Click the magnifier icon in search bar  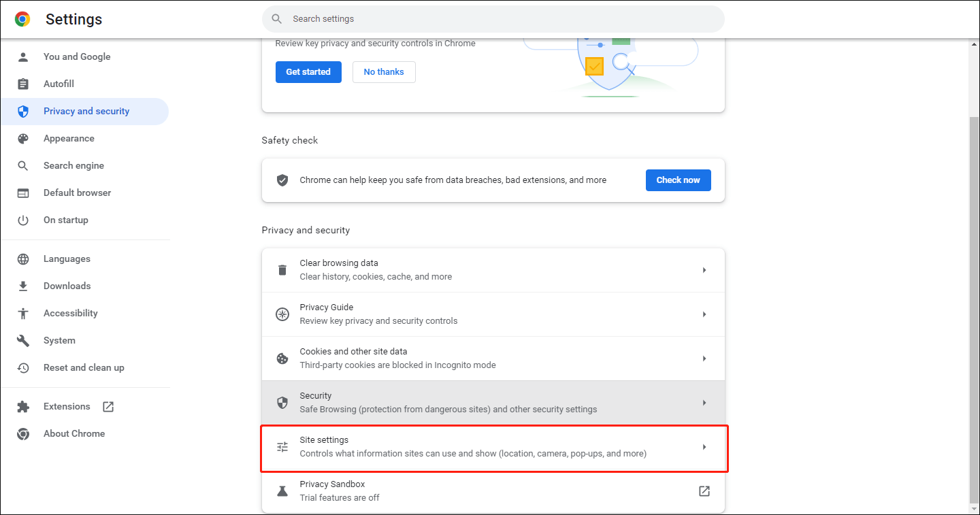coord(276,19)
